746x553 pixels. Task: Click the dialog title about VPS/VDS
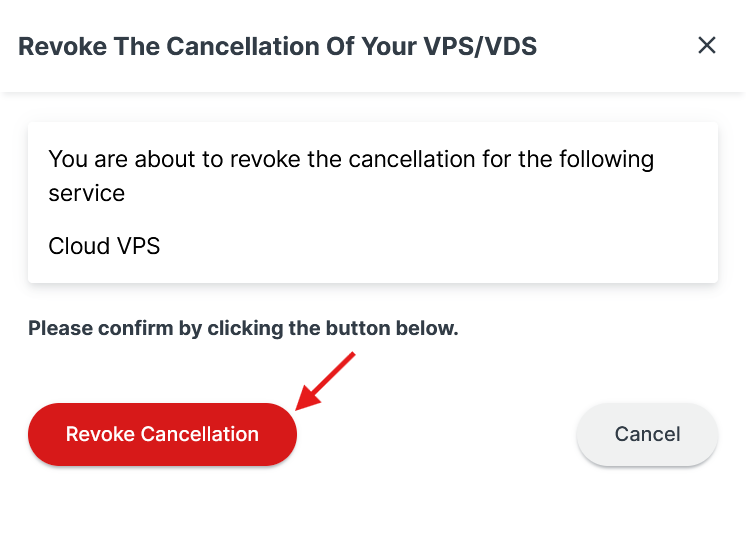click(277, 46)
